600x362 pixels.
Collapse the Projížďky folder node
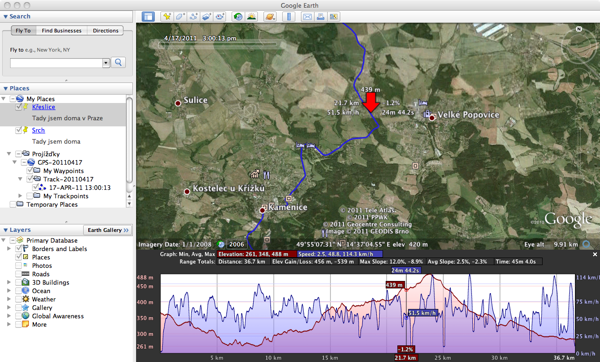pyautogui.click(x=9, y=154)
